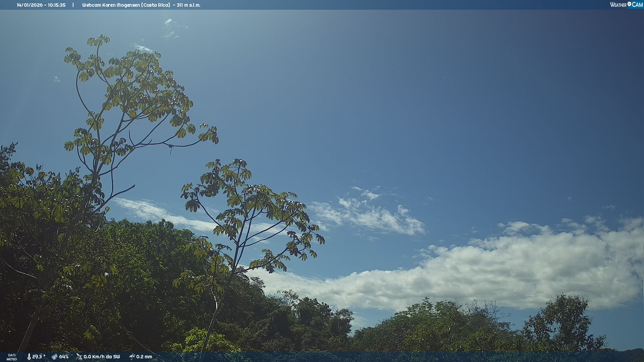Click the WeatherCam logo
The width and height of the screenshot is (644, 362).
626,5
